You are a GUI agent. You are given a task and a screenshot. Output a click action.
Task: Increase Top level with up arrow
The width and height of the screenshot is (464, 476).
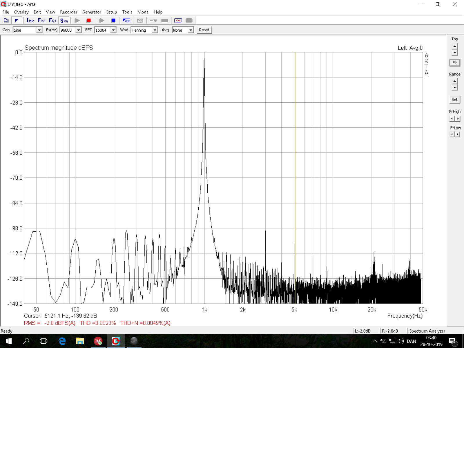tap(455, 46)
